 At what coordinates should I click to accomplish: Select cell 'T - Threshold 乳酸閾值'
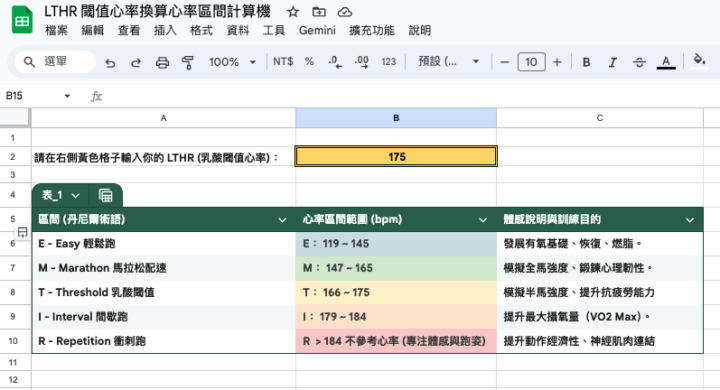point(164,292)
